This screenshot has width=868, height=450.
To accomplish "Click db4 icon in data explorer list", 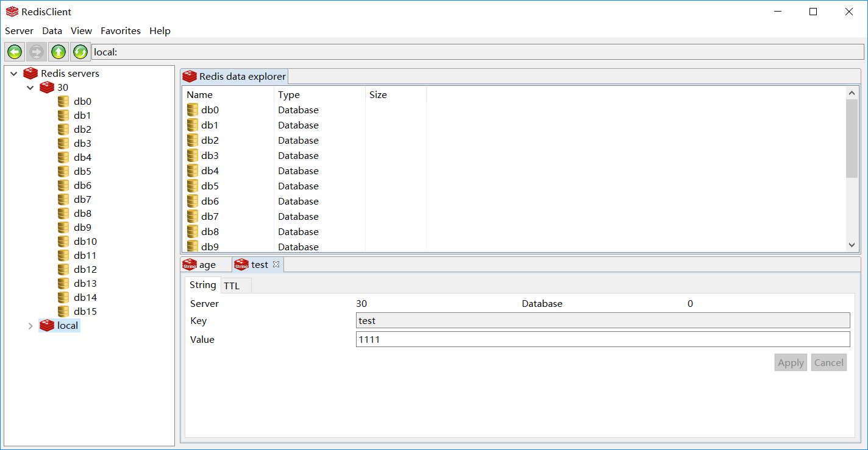I will (x=193, y=171).
